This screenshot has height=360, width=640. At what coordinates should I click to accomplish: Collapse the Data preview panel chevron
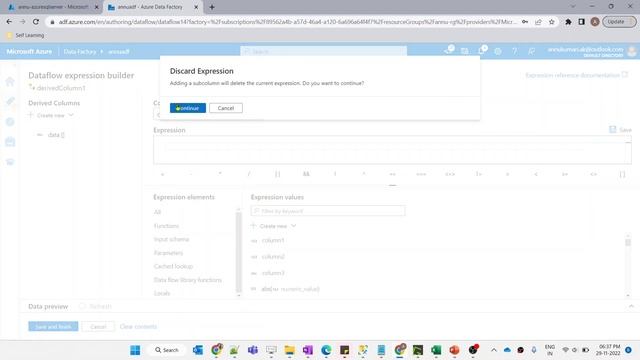631,306
